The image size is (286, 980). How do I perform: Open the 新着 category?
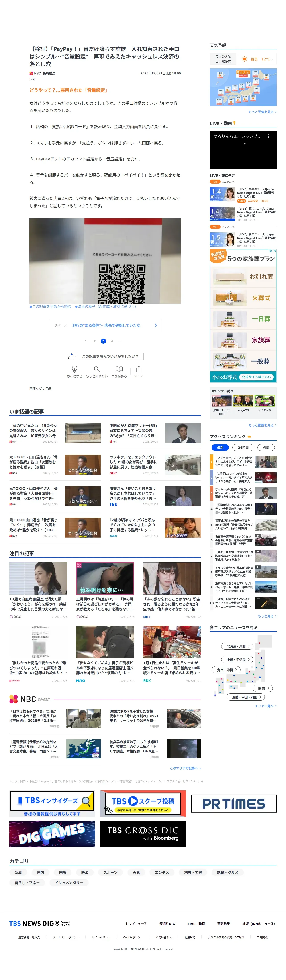click(18, 872)
